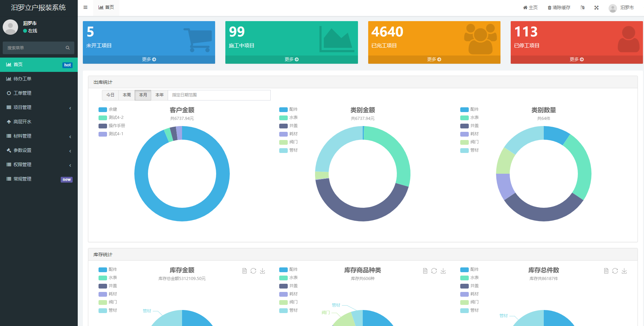Open the lock screen icon in top bar
Viewport: 644px width, 326px height.
[582, 7]
